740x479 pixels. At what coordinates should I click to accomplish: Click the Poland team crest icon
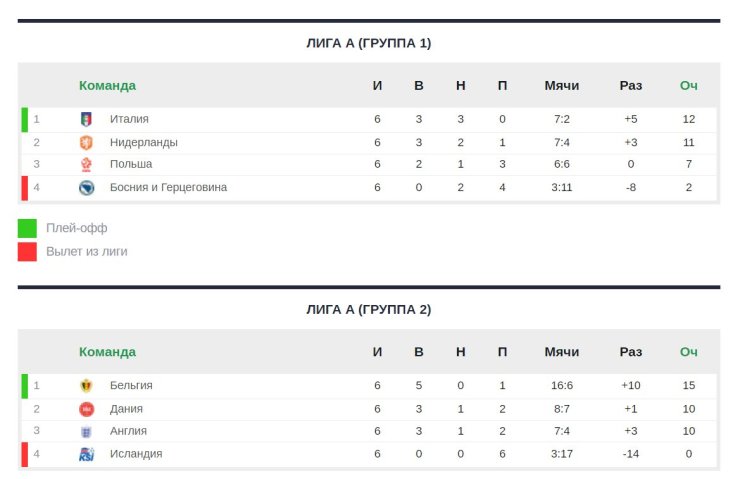[x=86, y=164]
